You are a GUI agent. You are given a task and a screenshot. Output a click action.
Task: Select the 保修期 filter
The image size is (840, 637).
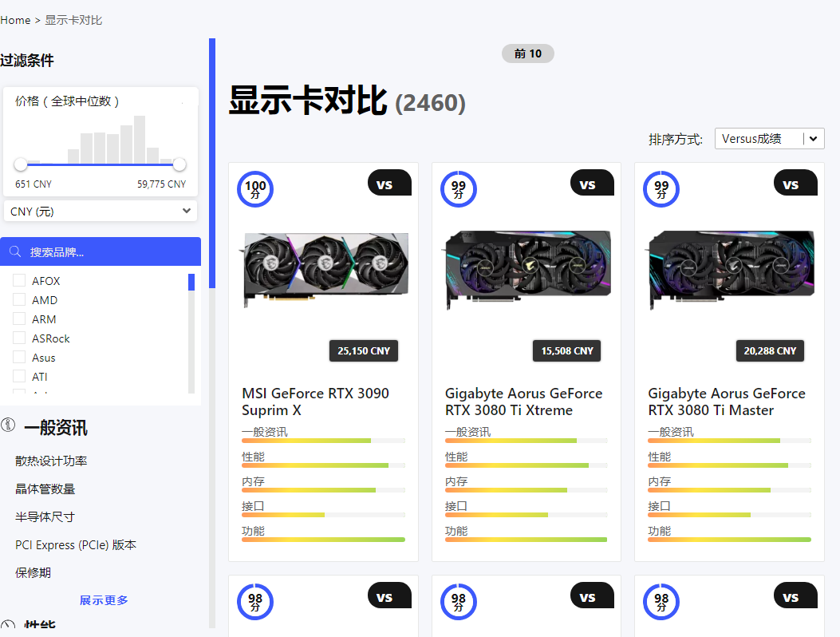click(33, 572)
